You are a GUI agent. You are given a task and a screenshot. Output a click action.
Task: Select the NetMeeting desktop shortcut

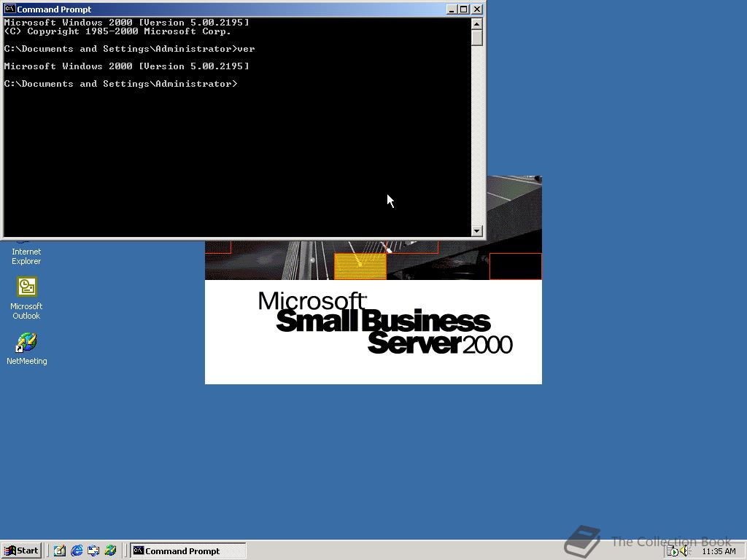pyautogui.click(x=27, y=349)
